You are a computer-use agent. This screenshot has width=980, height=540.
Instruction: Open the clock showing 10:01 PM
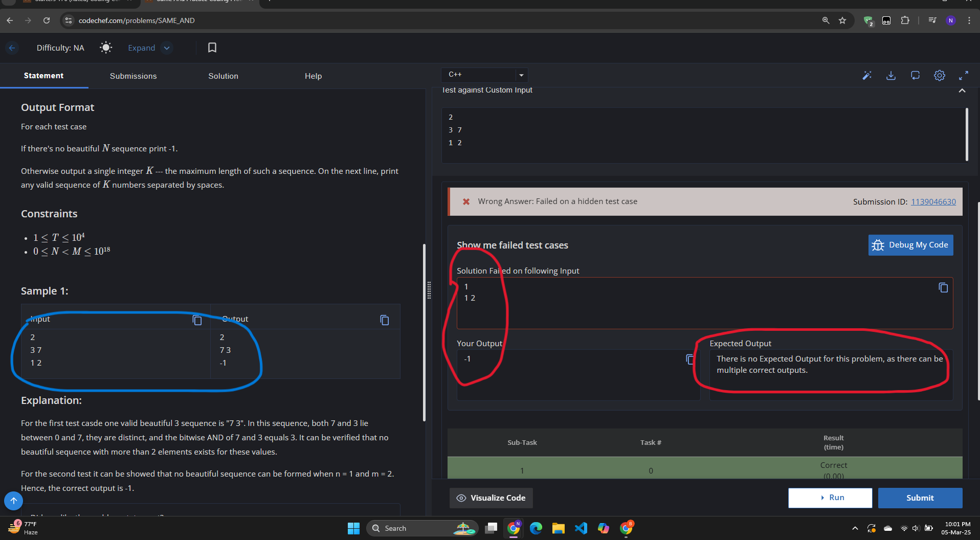[x=956, y=528]
